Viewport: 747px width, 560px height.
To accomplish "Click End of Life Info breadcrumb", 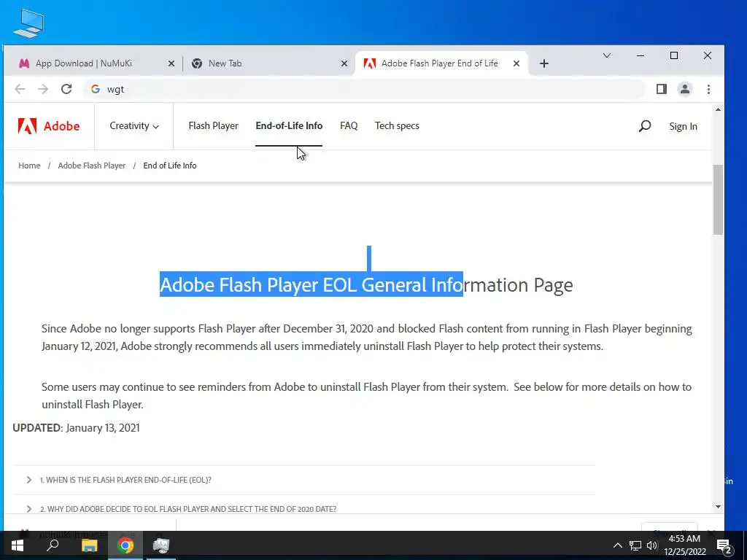I will click(169, 166).
